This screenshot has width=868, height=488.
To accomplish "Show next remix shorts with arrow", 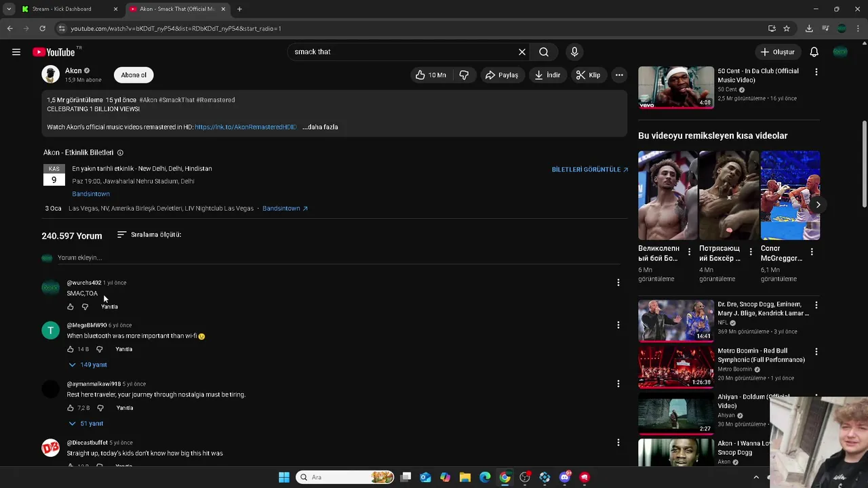I will point(818,205).
